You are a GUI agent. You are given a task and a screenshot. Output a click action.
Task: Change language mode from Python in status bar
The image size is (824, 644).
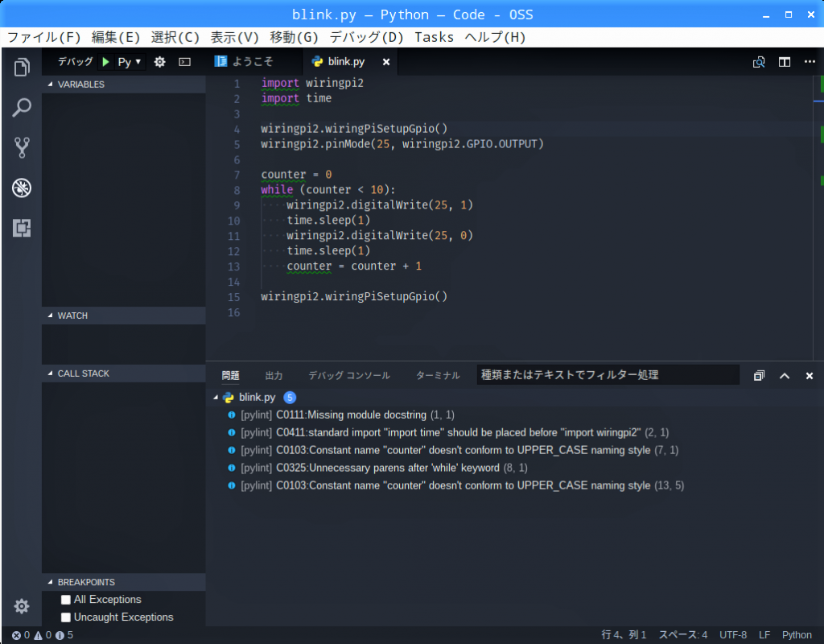796,635
